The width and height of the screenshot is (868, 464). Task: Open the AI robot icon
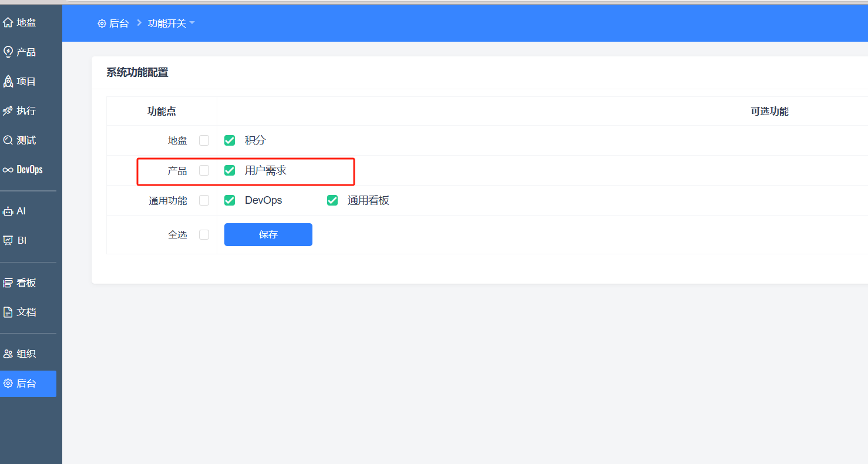8,211
